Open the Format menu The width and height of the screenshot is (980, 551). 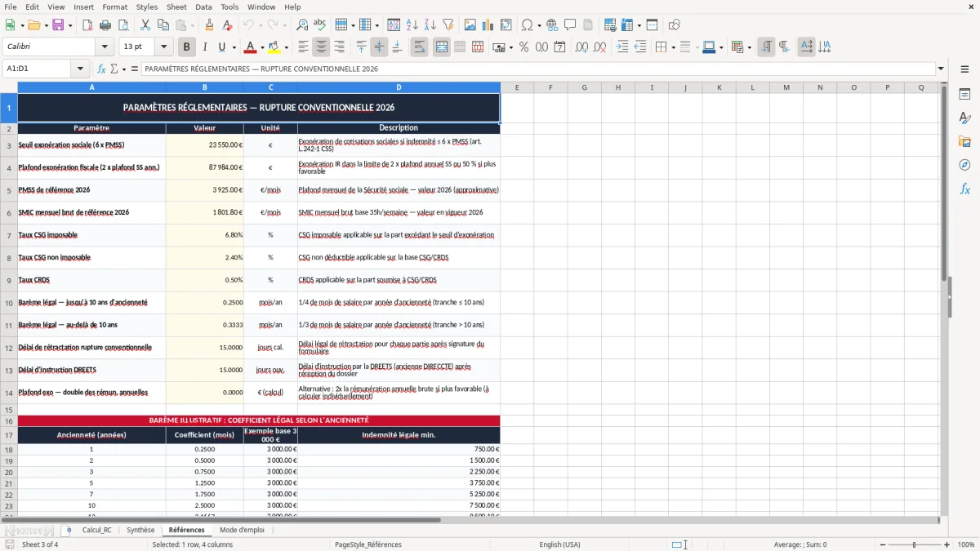[x=114, y=7]
